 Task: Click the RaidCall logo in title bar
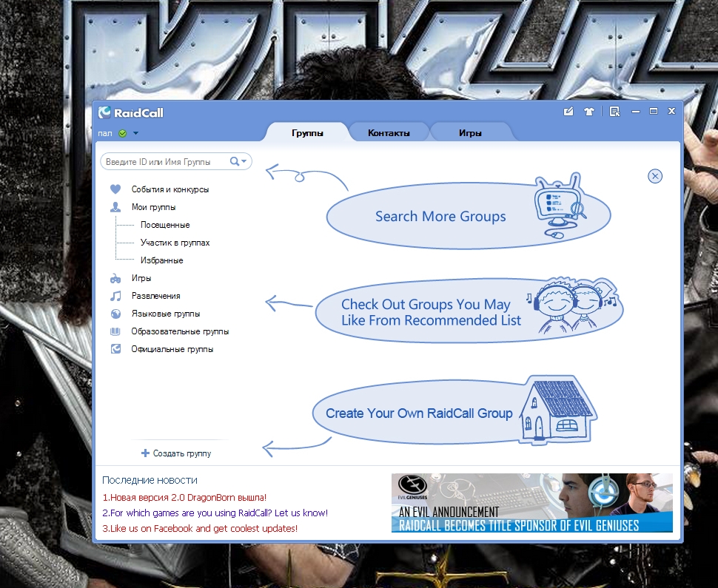point(130,112)
